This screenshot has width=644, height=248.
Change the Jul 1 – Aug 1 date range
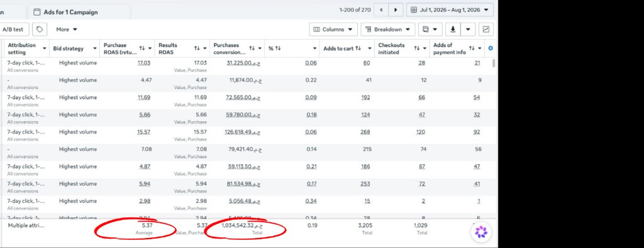450,10
